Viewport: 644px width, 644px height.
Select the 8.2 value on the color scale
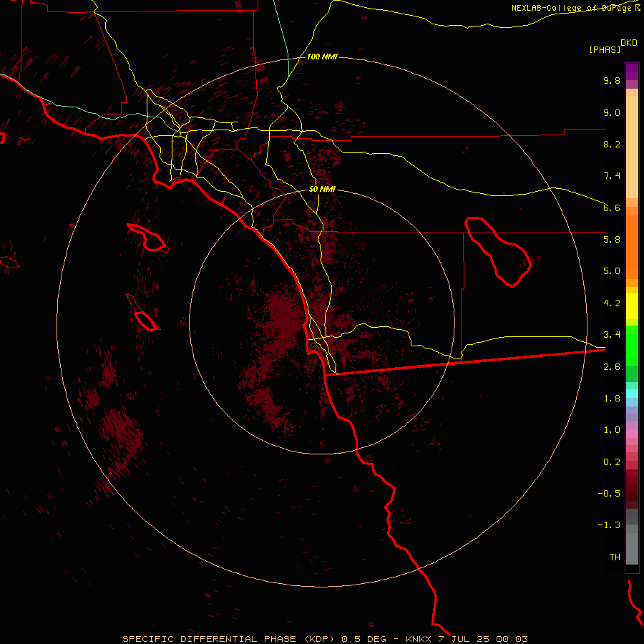[x=612, y=144]
